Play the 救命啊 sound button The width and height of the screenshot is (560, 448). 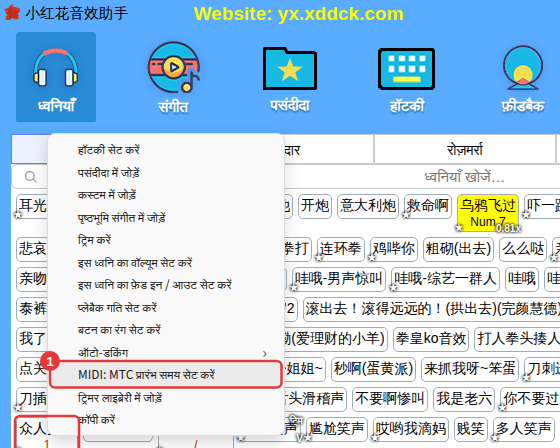[428, 206]
